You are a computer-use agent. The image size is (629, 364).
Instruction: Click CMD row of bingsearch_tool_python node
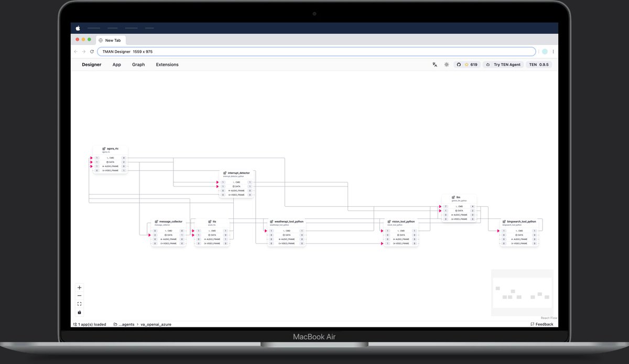coord(519,231)
